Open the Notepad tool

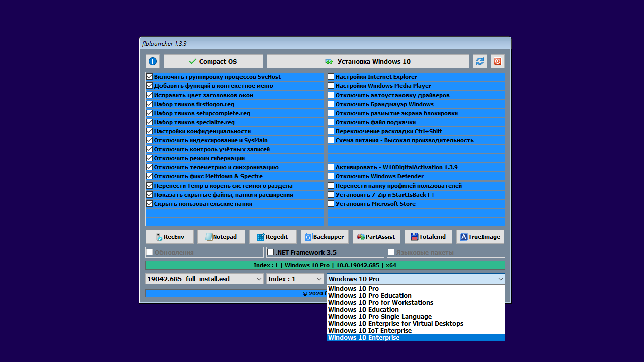point(221,237)
